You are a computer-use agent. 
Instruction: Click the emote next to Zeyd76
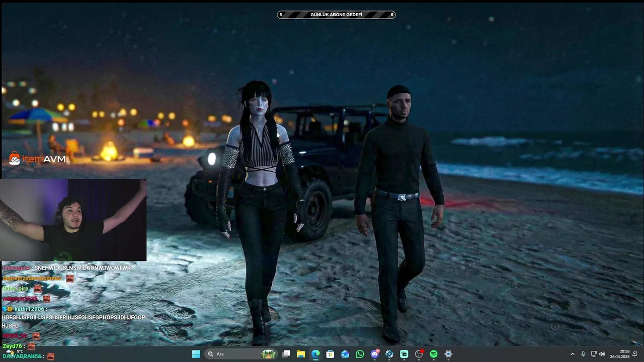(x=31, y=346)
